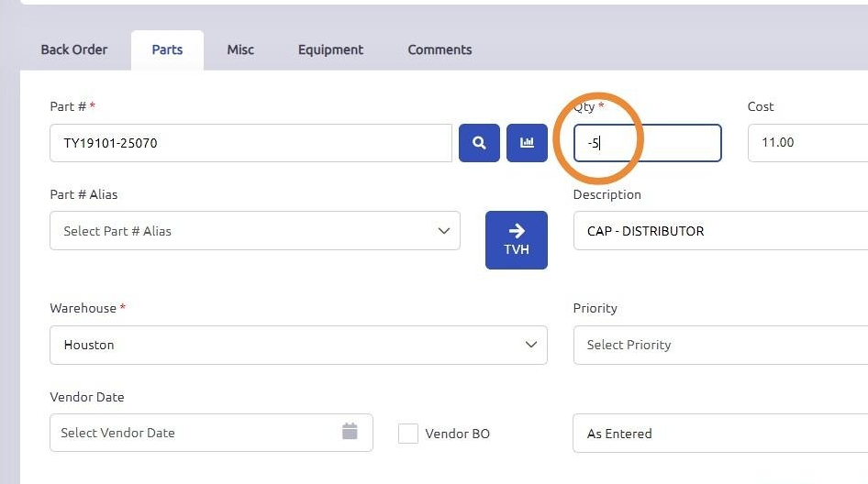Select the Parts tab
Viewport: 868px width, 484px height.
coord(167,49)
